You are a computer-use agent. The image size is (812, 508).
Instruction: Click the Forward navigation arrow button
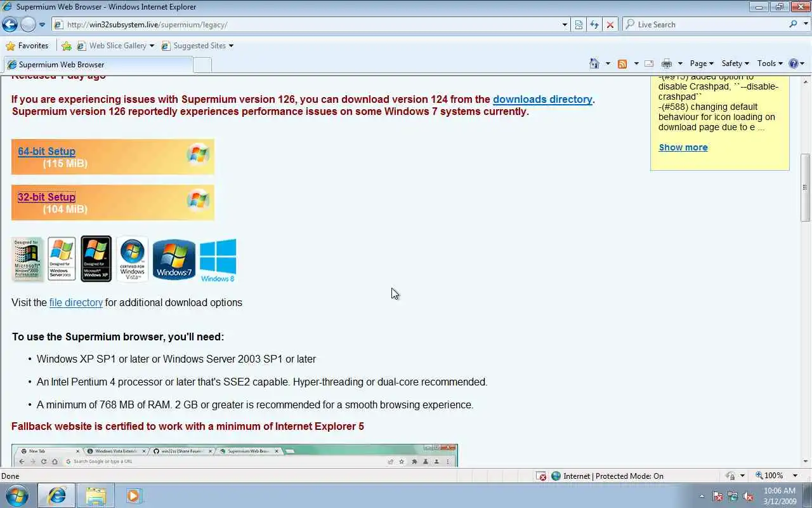point(28,25)
